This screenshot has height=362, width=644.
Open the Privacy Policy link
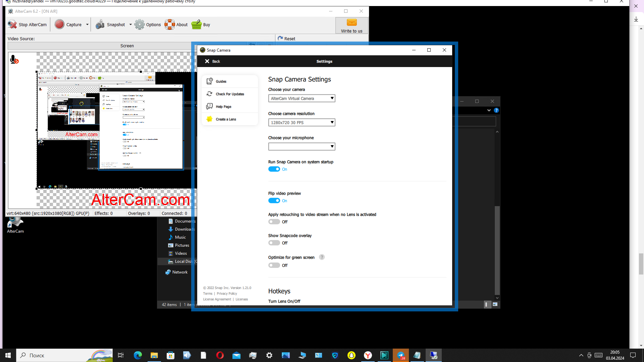(227, 294)
